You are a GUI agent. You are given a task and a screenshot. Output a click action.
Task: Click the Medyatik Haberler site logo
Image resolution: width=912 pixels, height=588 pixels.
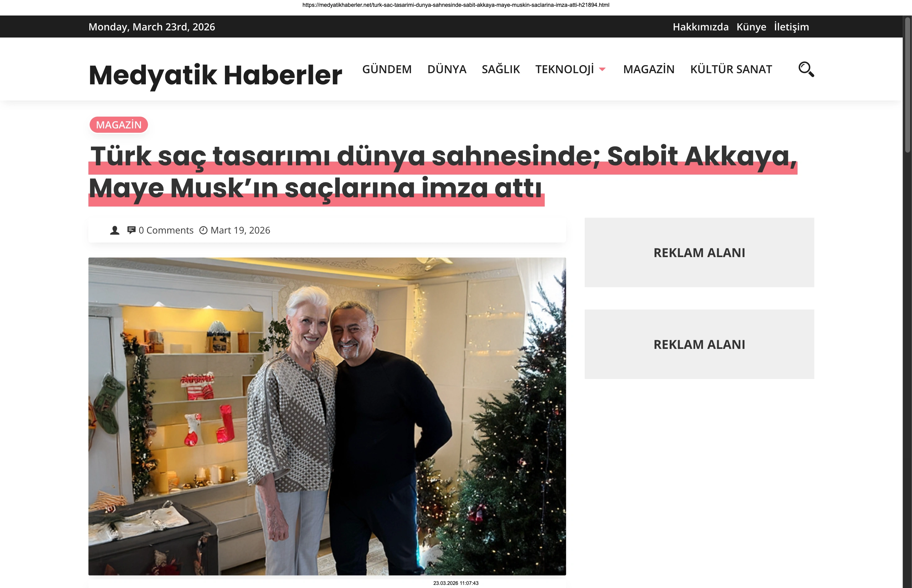(215, 75)
